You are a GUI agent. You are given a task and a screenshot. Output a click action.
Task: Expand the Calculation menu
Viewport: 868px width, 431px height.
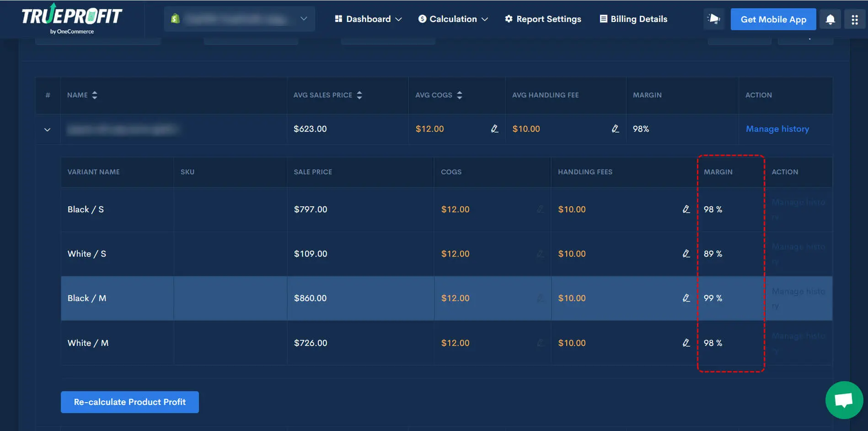click(x=452, y=19)
